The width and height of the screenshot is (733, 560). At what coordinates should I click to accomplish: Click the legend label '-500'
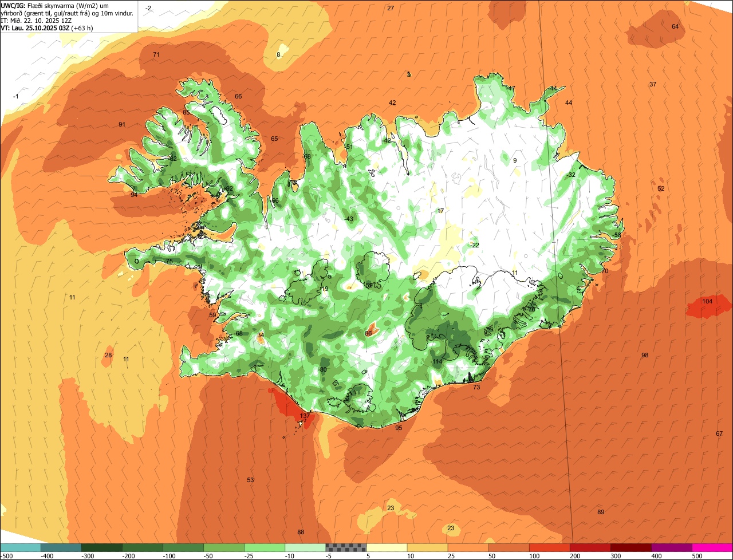coord(6,556)
